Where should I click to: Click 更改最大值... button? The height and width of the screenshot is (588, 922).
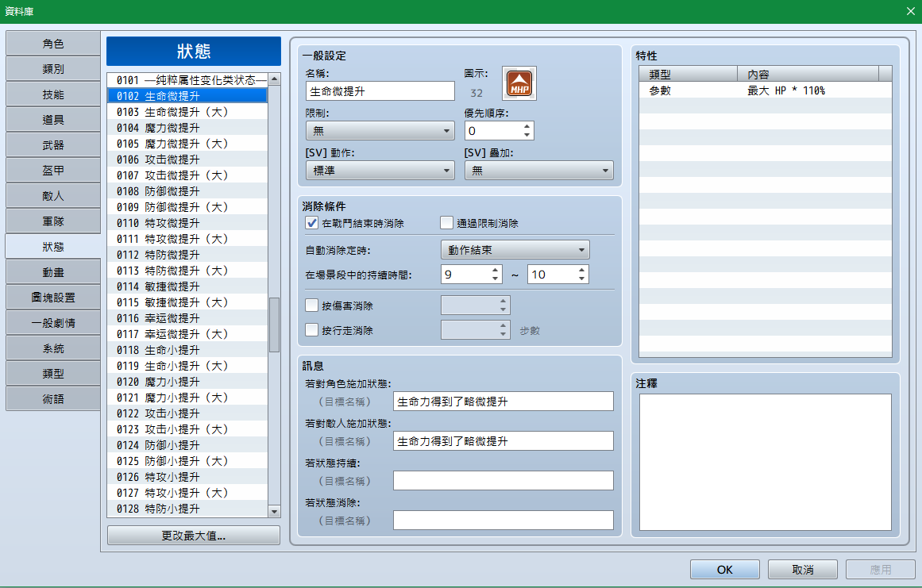(x=194, y=536)
